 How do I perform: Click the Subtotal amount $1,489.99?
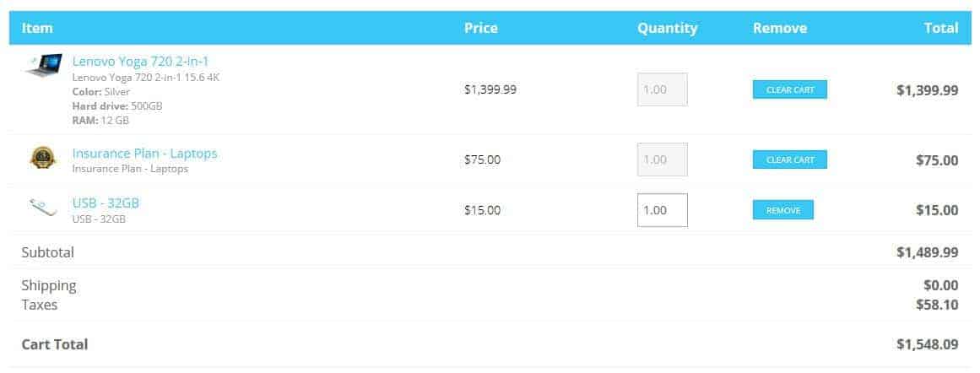coord(928,251)
